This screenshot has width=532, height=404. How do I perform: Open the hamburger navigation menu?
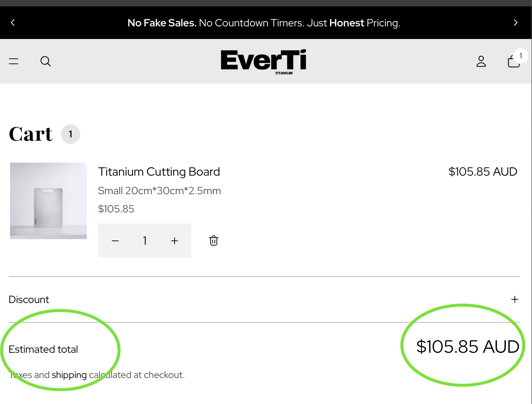point(14,61)
